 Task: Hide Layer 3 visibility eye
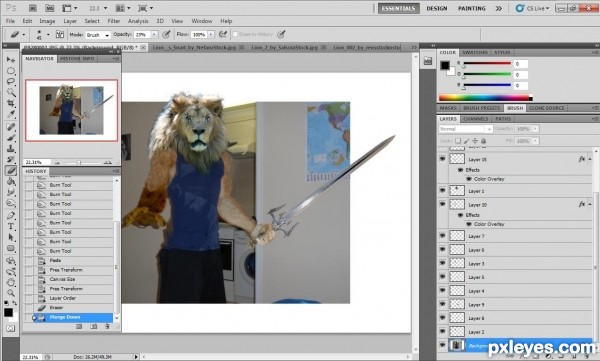pyautogui.click(x=442, y=263)
